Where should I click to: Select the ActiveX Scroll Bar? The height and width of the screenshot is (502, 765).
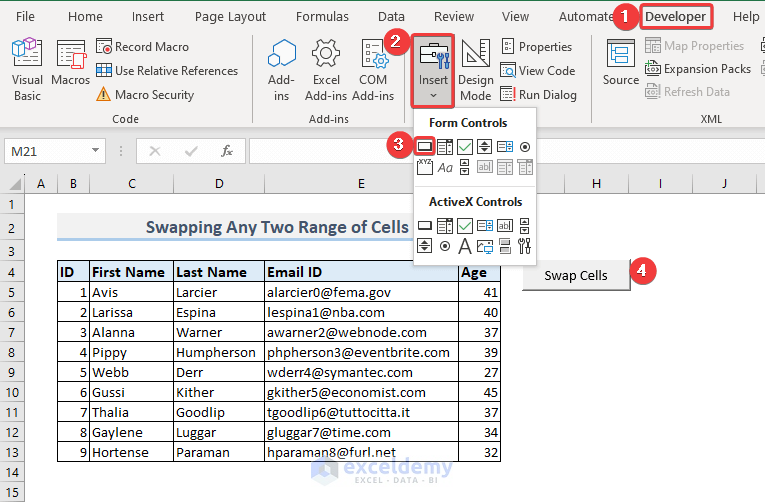[525, 225]
